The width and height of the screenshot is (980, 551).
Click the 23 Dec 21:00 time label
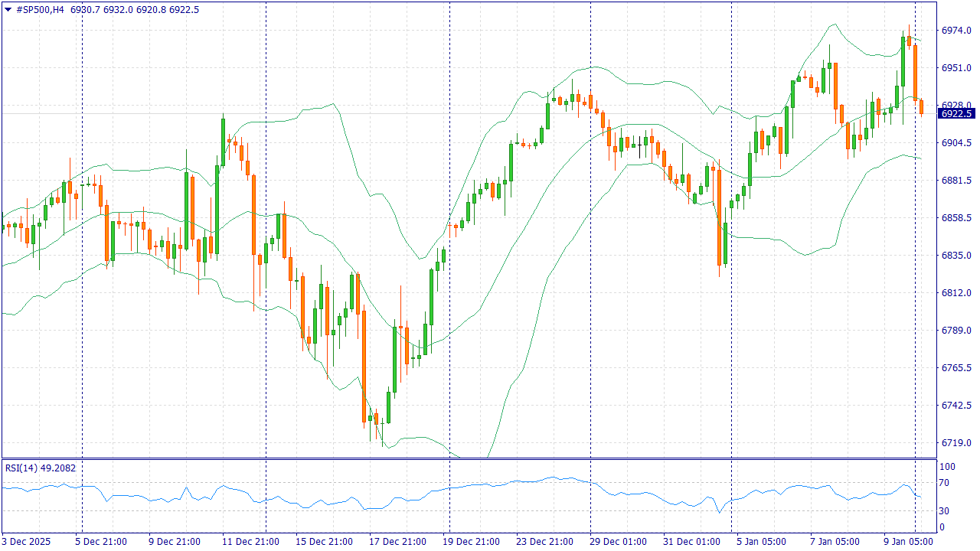point(544,542)
